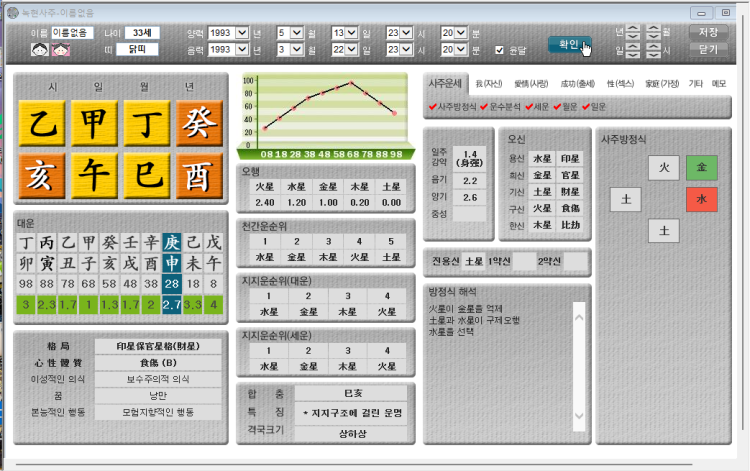
Task: Click the female face gender icon
Action: coord(61,50)
